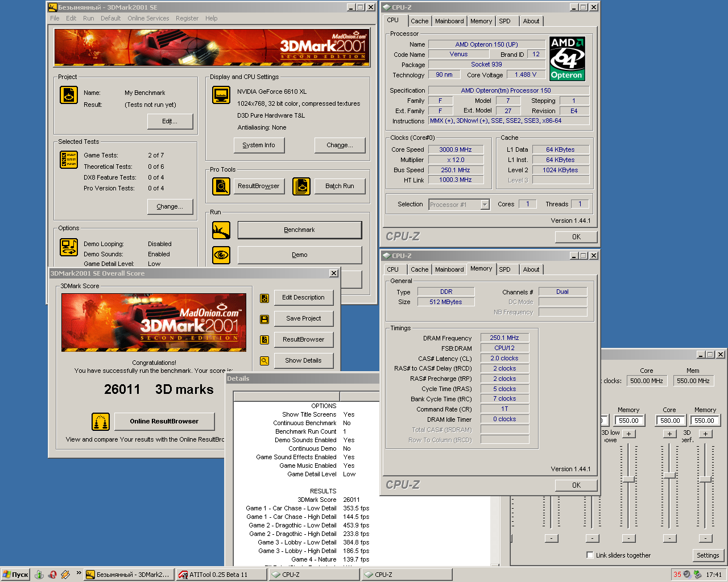Image resolution: width=728 pixels, height=582 pixels.
Task: Click OK in upper CPU-Z window
Action: [x=577, y=237]
